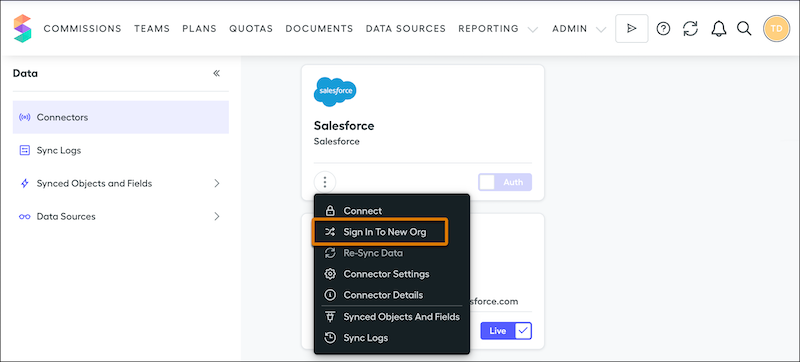The image size is (800, 362).
Task: Collapse the Data sidebar panel
Action: (216, 73)
